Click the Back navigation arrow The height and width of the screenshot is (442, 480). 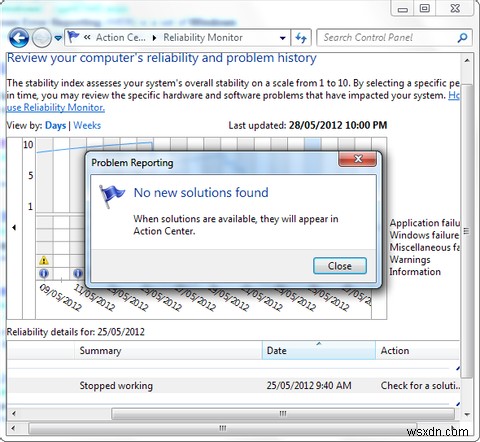[x=19, y=38]
